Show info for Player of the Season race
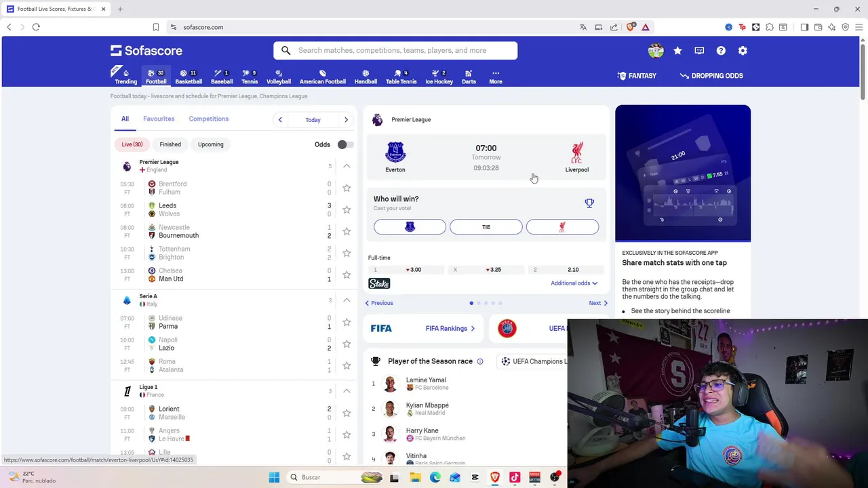The width and height of the screenshot is (868, 488). [x=480, y=361]
